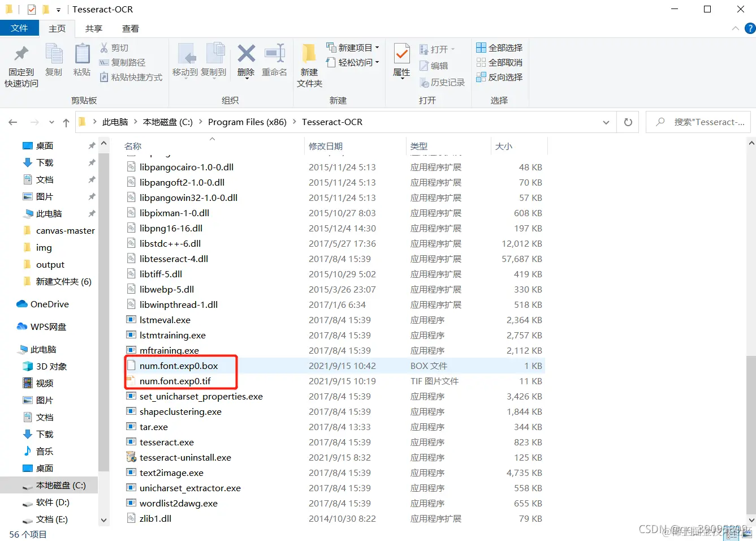Image resolution: width=756 pixels, height=541 pixels.
Task: Select 音乐 in the navigation pane
Action: point(45,452)
